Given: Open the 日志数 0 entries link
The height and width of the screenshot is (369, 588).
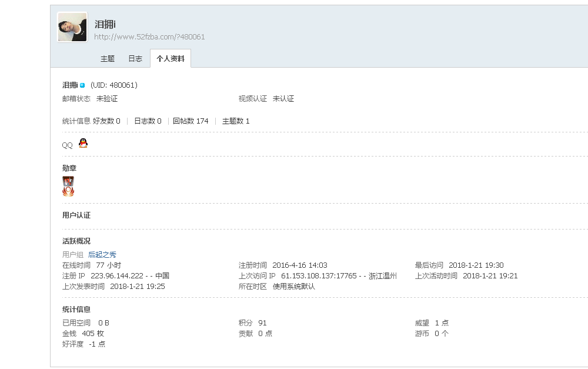Looking at the screenshot, I should [x=148, y=121].
